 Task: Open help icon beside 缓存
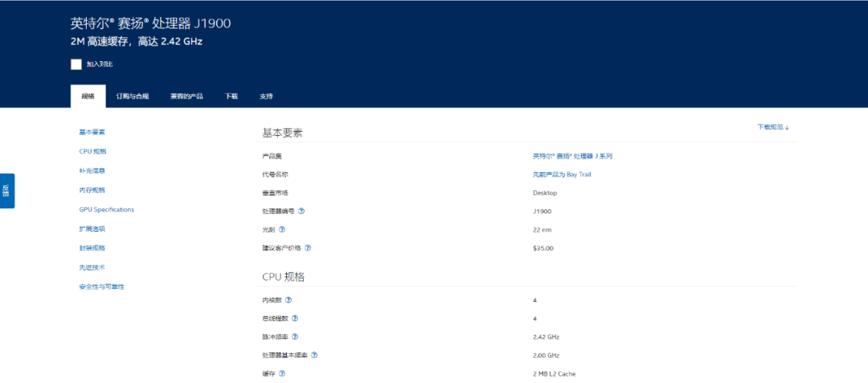282,373
